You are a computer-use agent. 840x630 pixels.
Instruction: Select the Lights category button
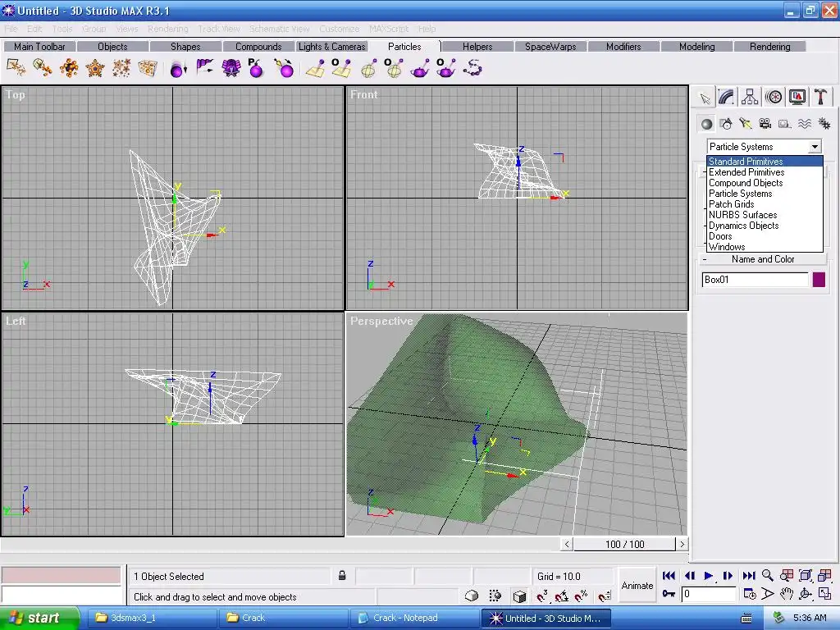pos(746,125)
